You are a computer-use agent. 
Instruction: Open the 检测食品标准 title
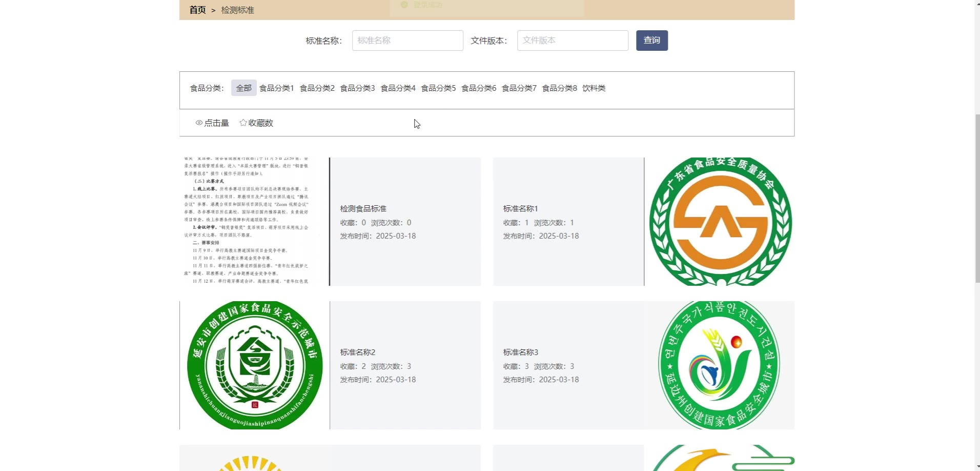point(363,209)
